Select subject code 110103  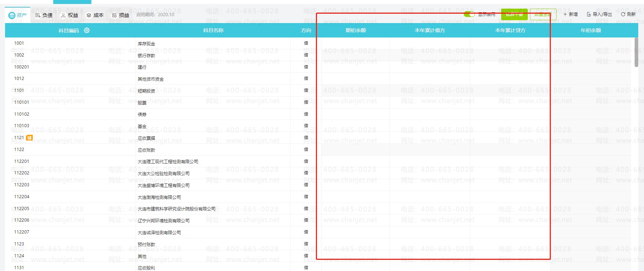(22, 126)
